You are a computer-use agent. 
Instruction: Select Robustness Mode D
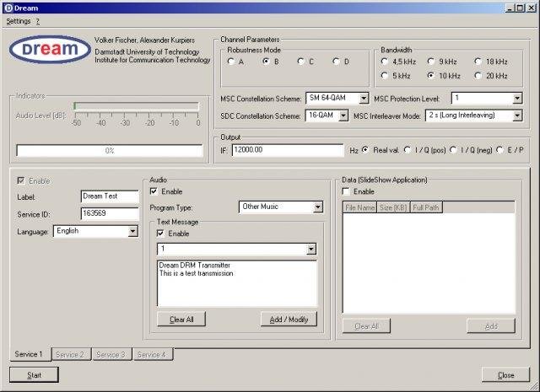(336, 62)
